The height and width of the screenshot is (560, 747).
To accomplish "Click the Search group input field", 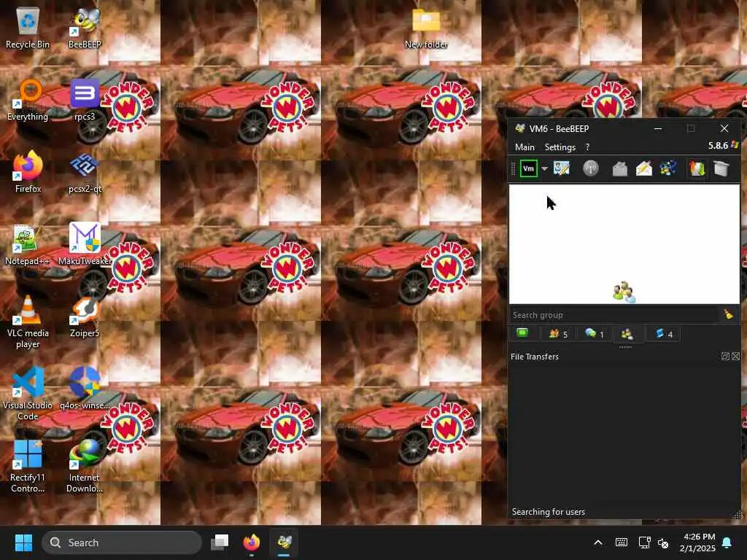I will (x=614, y=315).
